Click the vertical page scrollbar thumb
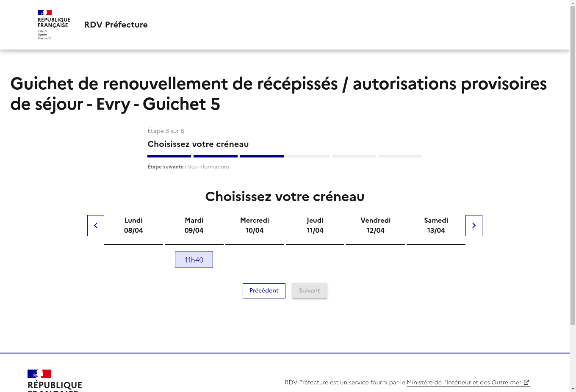Screen dimensions: 576x392 573,166
